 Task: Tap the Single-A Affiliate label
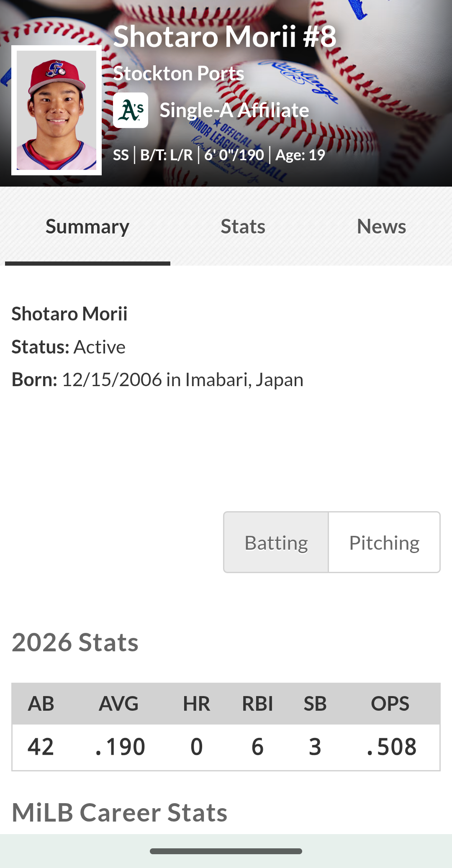coord(234,110)
